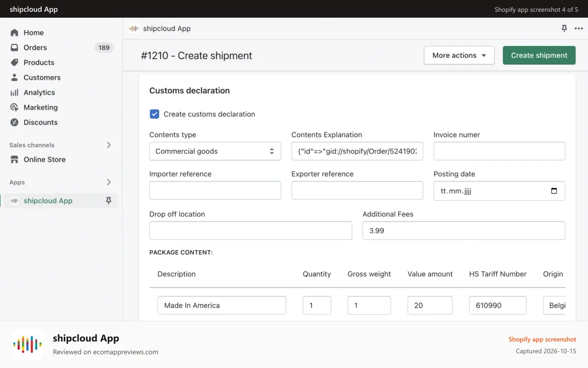Viewport: 588px width, 368px height.
Task: Click the Quantity field in package row
Action: click(x=317, y=305)
